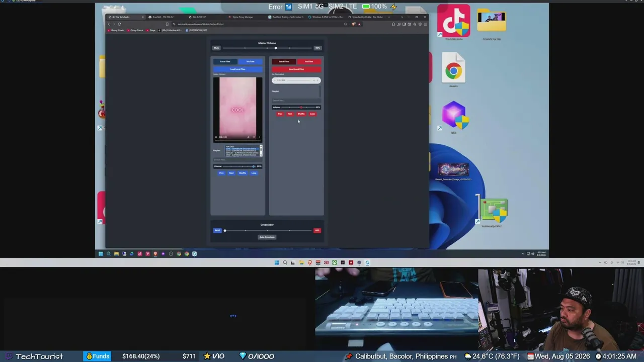Open the red deck audio player options
Viewport: 644px width, 362px height.
(317, 80)
